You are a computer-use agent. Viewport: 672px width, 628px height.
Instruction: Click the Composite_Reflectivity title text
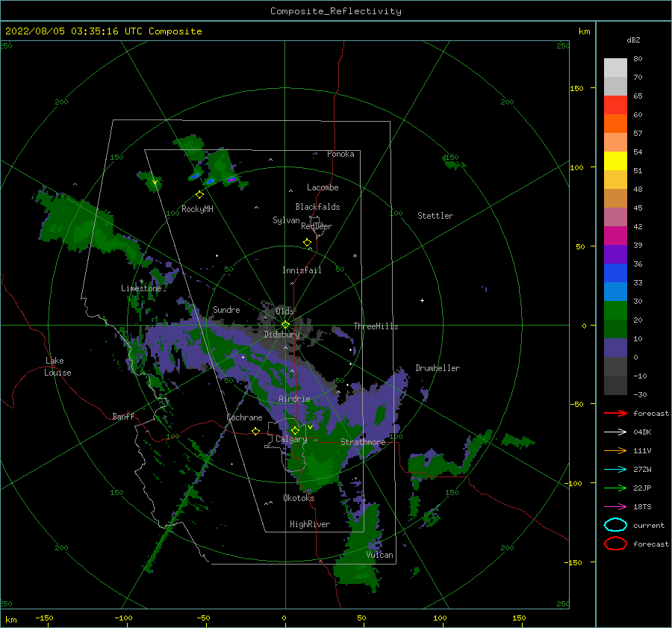tap(336, 11)
